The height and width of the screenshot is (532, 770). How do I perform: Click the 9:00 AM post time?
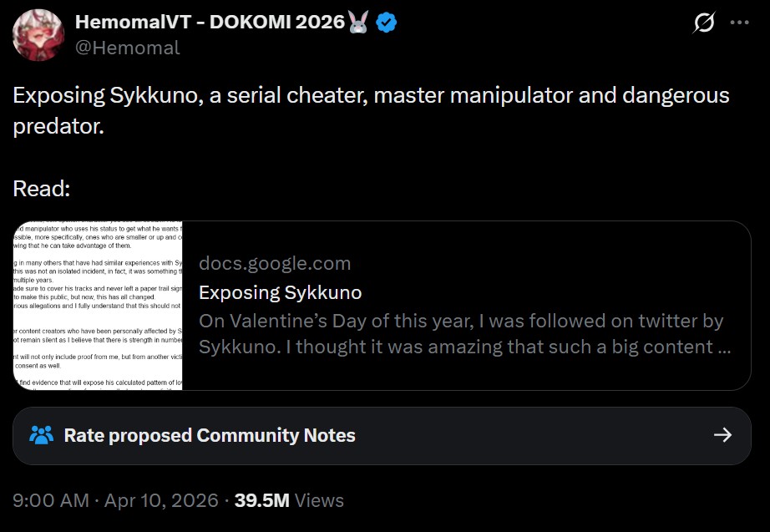50,500
